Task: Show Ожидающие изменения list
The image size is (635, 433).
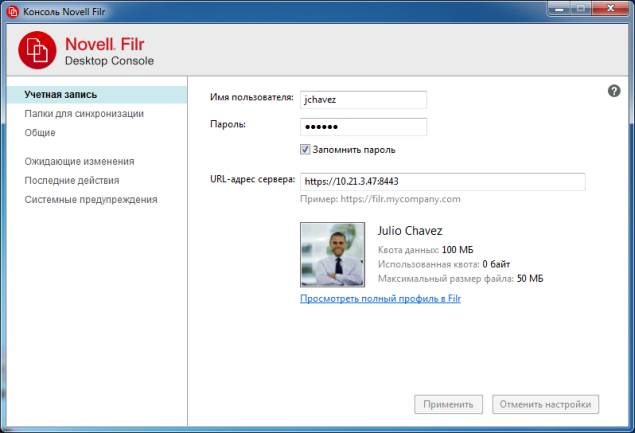Action: (79, 161)
